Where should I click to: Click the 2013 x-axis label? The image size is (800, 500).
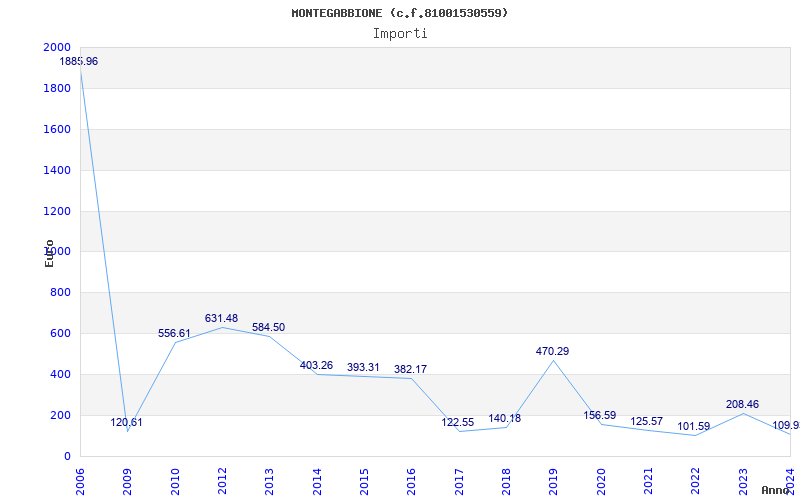(x=269, y=482)
